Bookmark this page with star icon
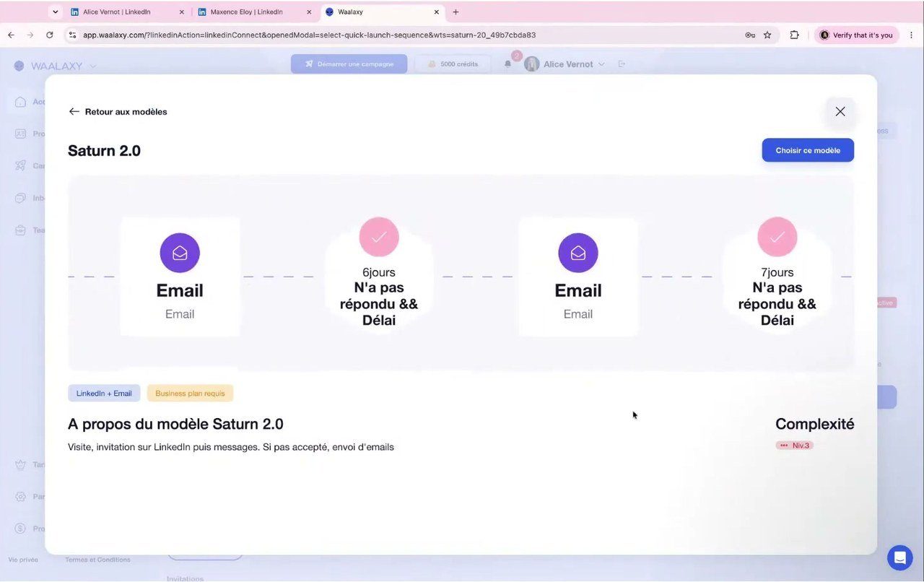Image resolution: width=924 pixels, height=582 pixels. 767,35
